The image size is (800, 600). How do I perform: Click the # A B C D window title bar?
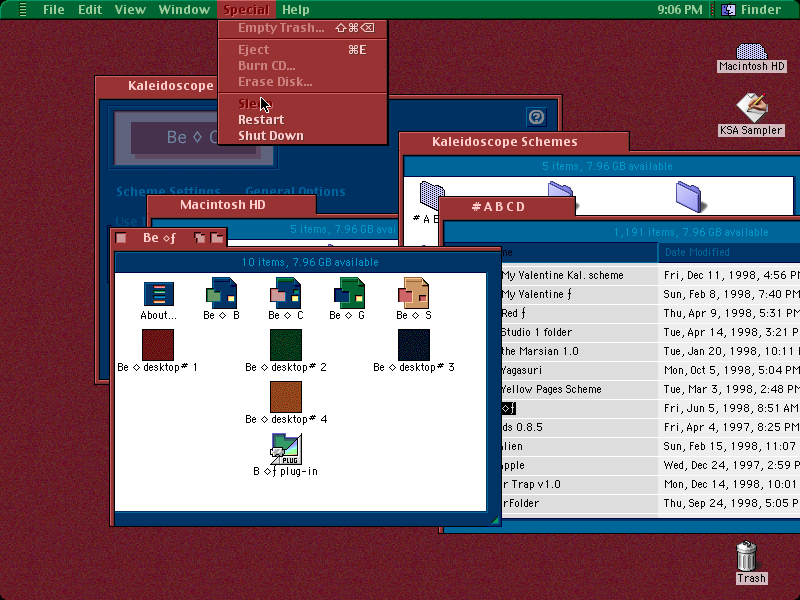point(507,207)
